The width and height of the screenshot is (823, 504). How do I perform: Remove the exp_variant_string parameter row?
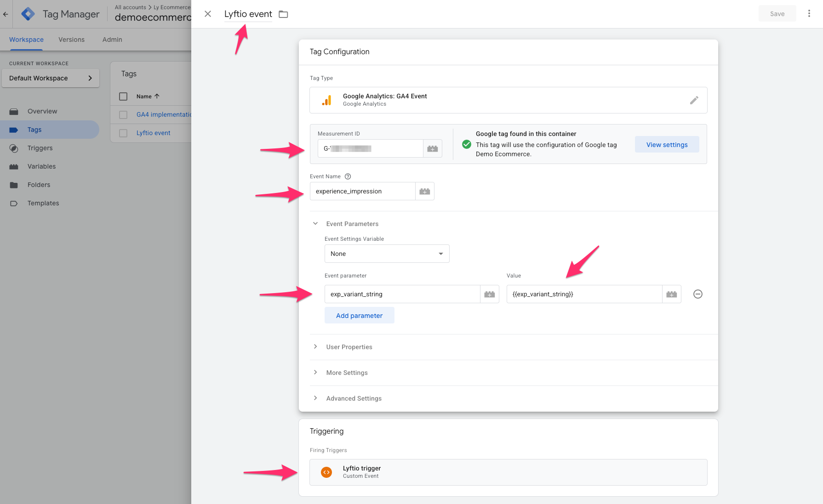pyautogui.click(x=697, y=294)
